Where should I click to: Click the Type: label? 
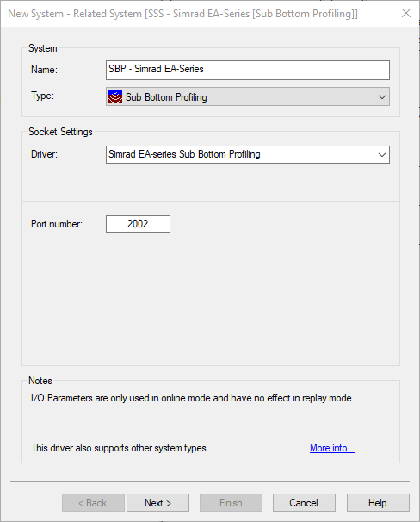[42, 96]
